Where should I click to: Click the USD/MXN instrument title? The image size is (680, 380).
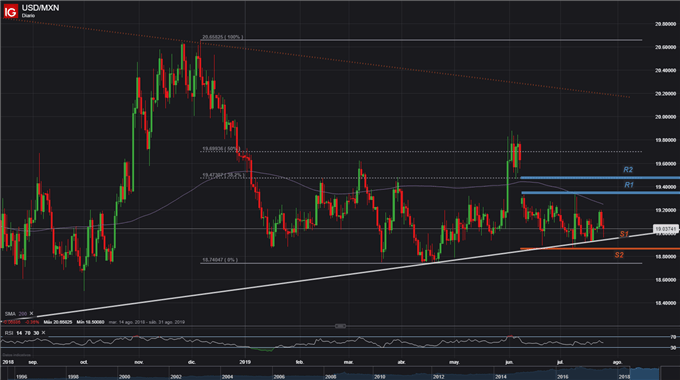click(40, 8)
